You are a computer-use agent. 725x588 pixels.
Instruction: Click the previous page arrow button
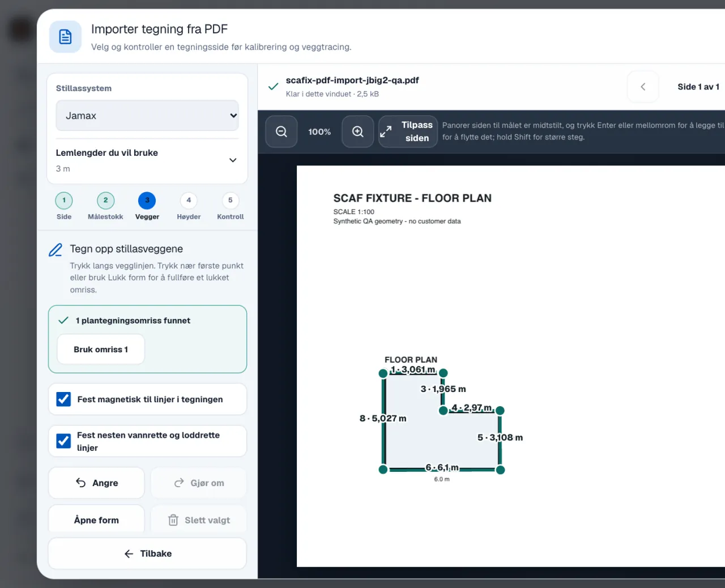[x=643, y=87]
